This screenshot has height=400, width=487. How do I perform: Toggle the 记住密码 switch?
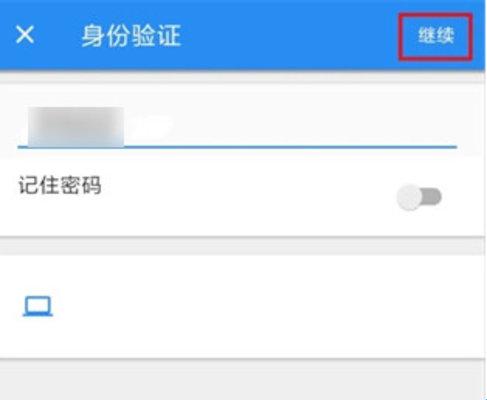coord(419,197)
